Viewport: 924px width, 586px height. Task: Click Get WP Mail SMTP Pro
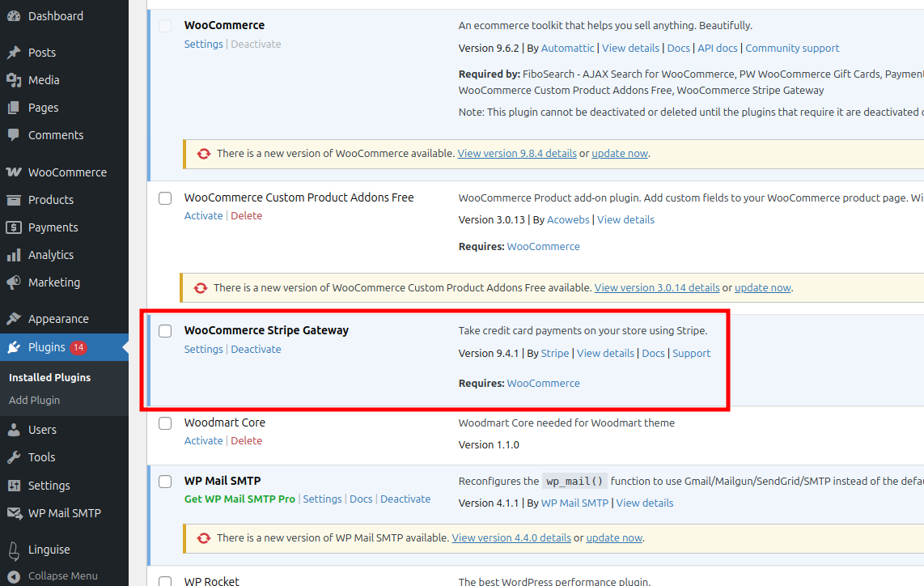(239, 499)
